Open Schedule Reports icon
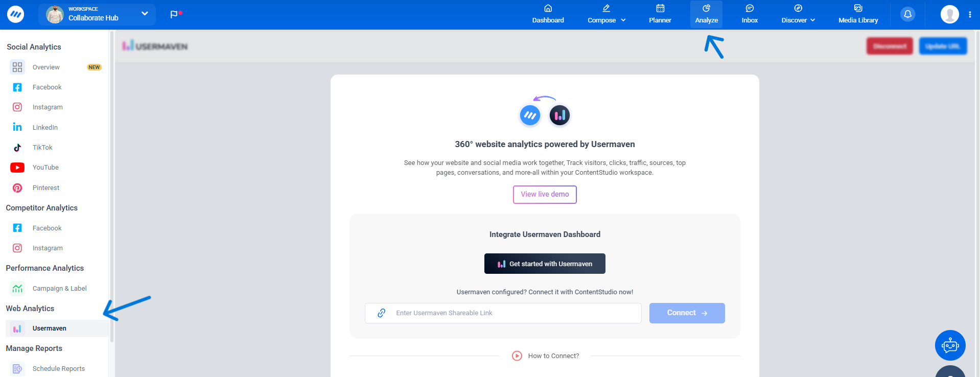Image resolution: width=980 pixels, height=377 pixels. coord(17,369)
